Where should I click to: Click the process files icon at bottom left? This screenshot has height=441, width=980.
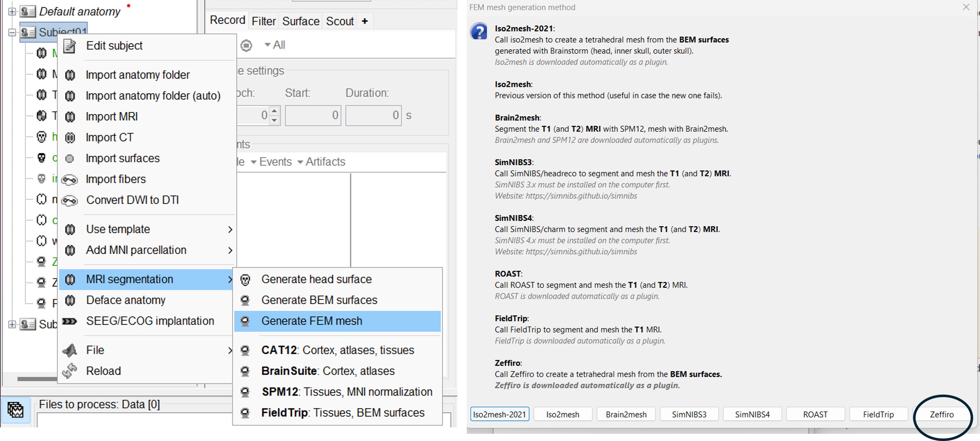coord(15,410)
